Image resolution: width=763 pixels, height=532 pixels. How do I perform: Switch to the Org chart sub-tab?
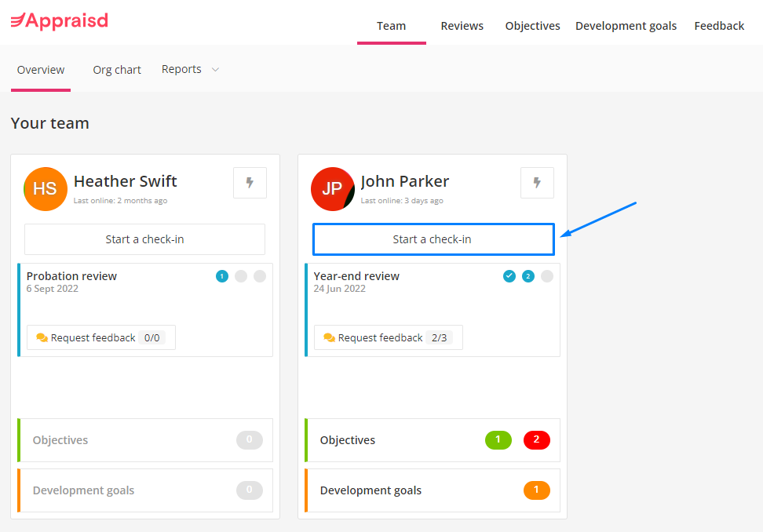point(117,70)
